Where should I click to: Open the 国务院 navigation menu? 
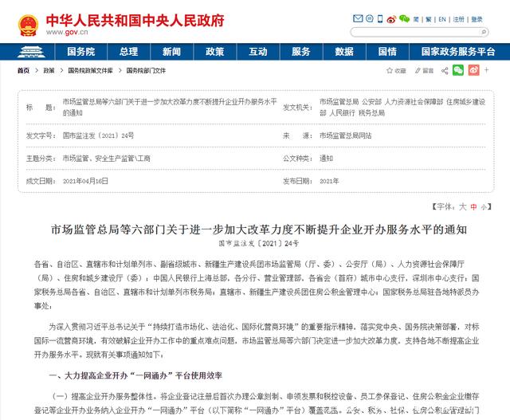coord(80,51)
